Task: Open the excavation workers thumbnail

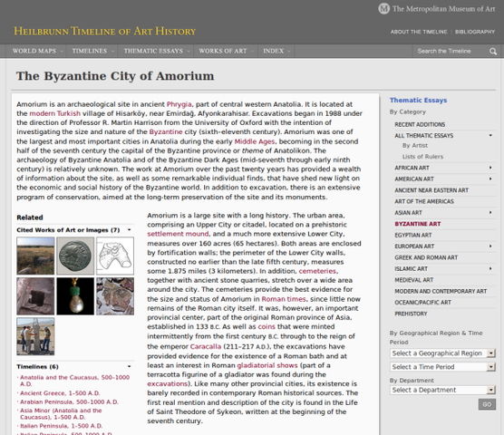Action: (x=35, y=336)
